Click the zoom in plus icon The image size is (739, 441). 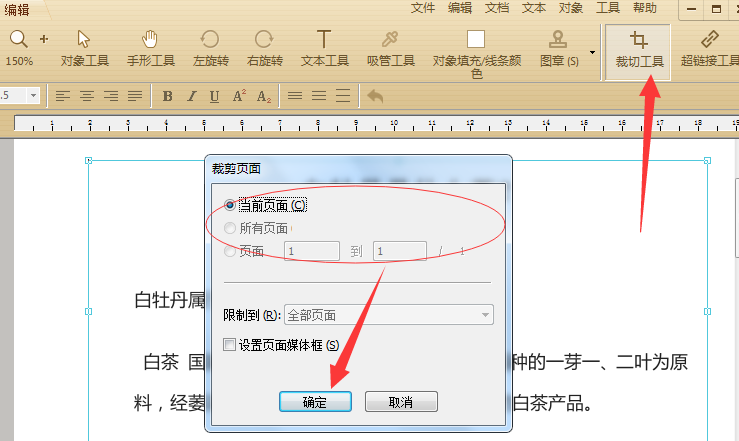tap(44, 39)
